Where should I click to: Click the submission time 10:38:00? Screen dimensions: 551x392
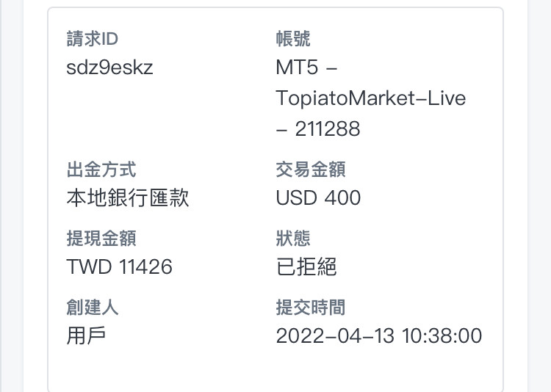click(x=442, y=336)
